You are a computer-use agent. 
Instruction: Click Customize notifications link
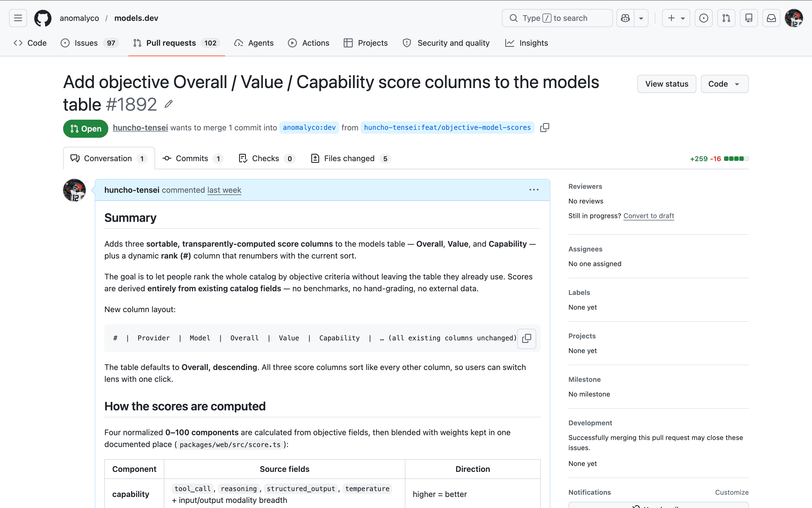732,492
